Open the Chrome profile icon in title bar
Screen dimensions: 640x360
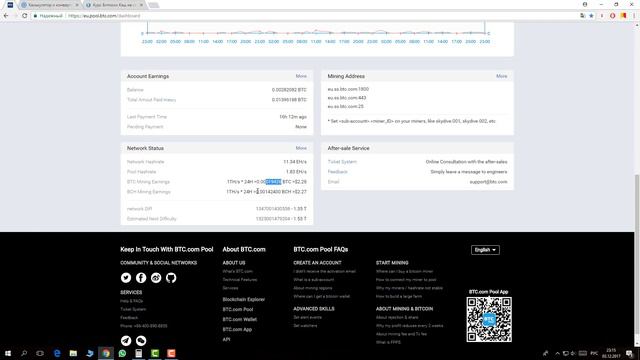[585, 4]
